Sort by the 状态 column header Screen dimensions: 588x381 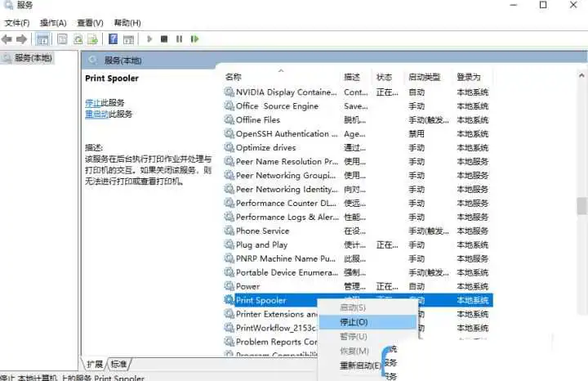384,77
